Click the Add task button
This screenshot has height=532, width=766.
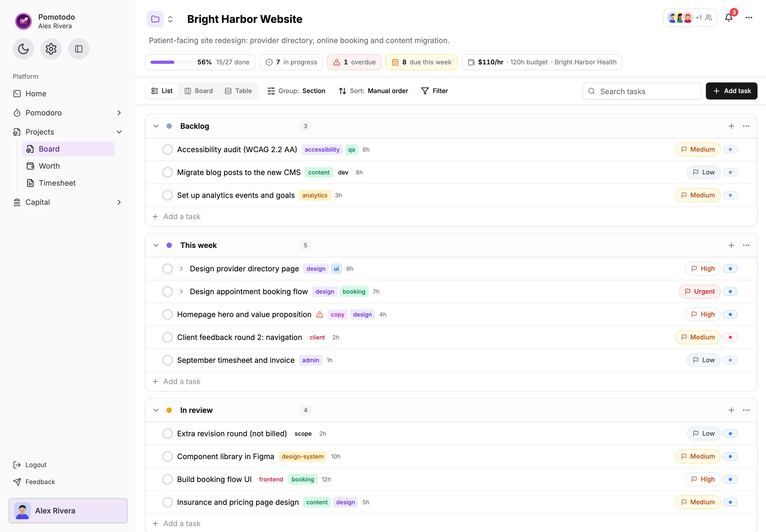tap(731, 91)
